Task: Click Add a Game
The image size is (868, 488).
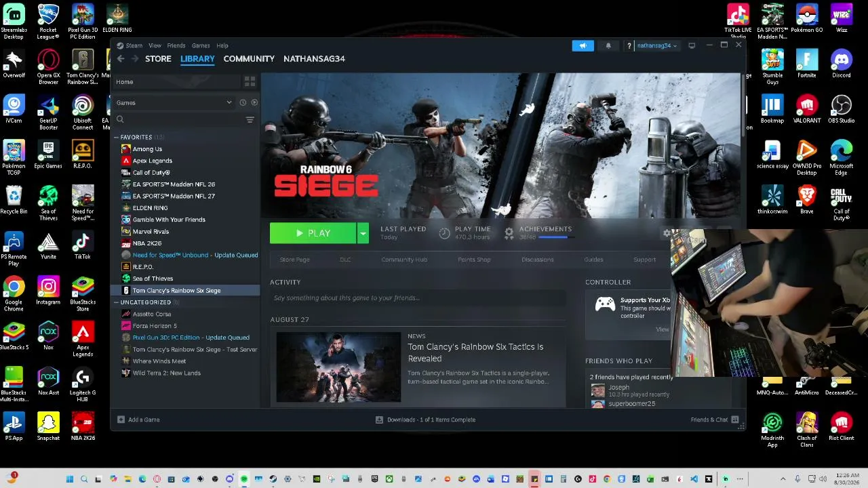Action: (138, 420)
